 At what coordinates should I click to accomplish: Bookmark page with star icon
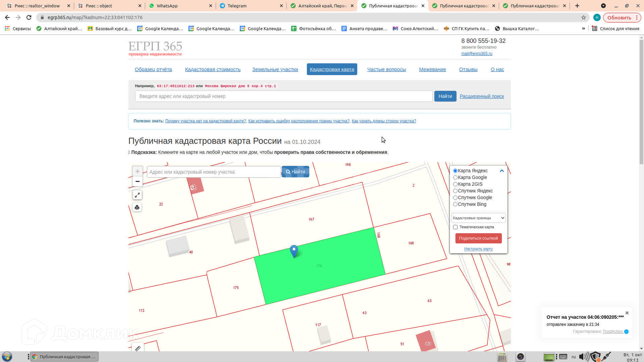(x=583, y=17)
